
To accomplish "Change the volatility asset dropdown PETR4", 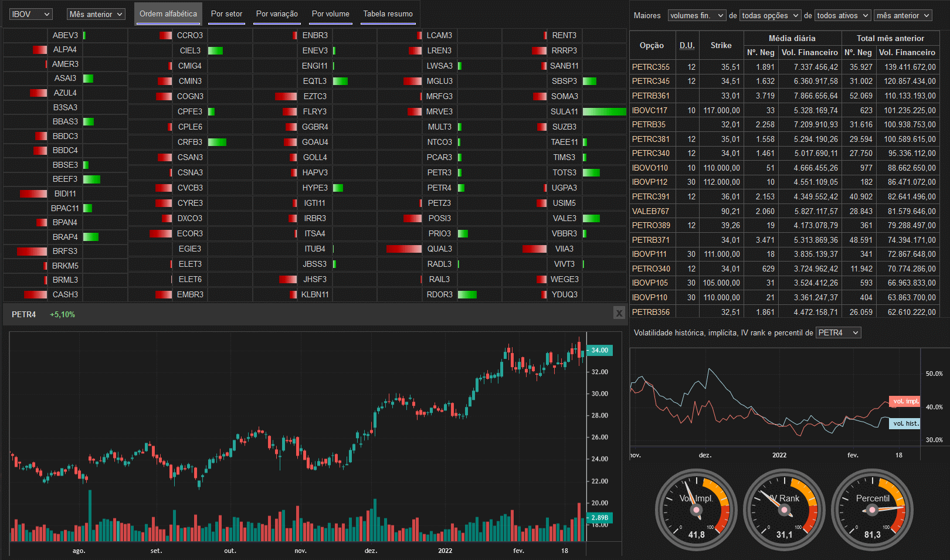I will point(838,333).
